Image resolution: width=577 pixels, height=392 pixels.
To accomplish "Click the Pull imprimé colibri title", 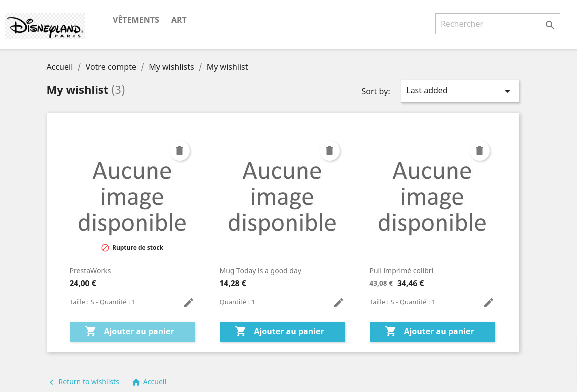I will [401, 271].
